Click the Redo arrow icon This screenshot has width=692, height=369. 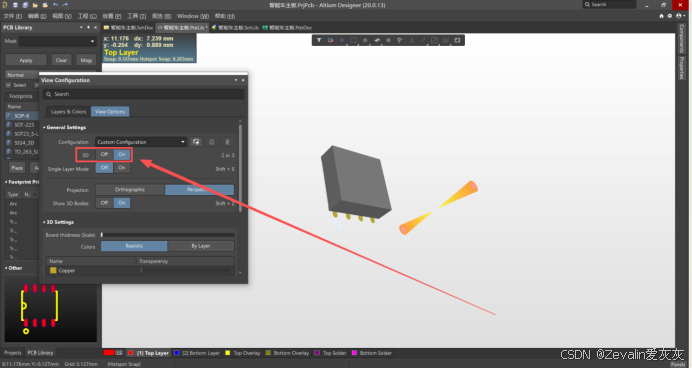point(65,5)
